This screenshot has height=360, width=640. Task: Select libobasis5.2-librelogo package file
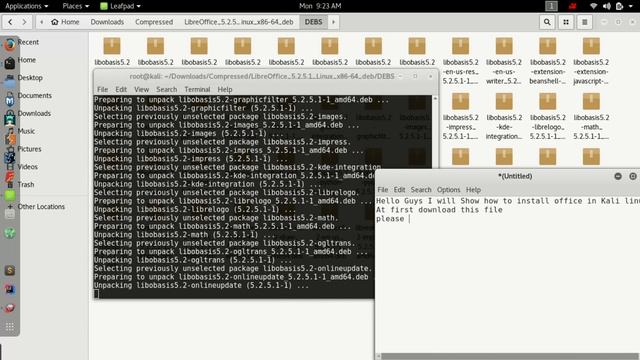pos(548,116)
